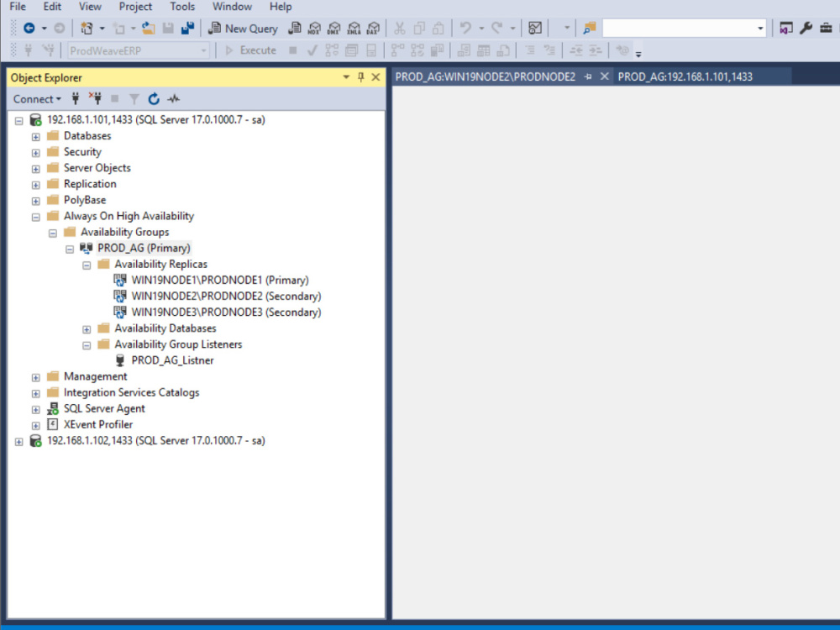Click the Execute button

pyautogui.click(x=250, y=50)
